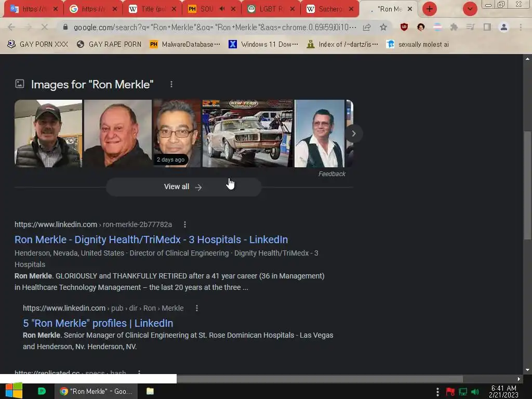Share this page using the share icon
This screenshot has width=532, height=399.
pos(367,27)
